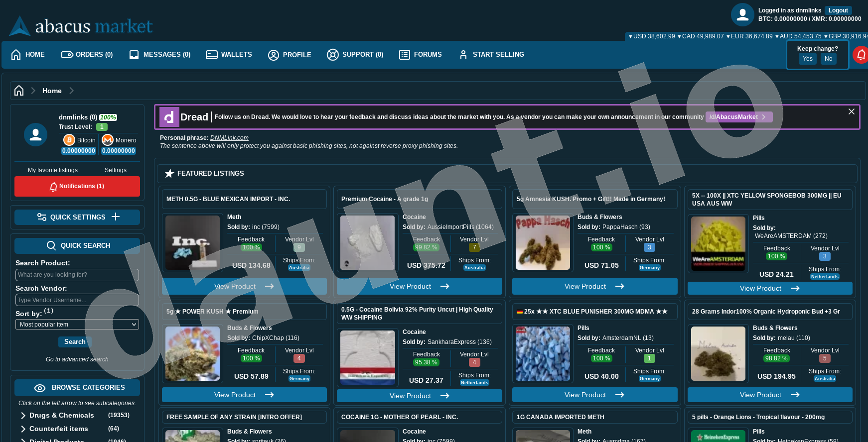The width and height of the screenshot is (868, 442).
Task: Focus the Search Vendor username field
Action: coord(77,300)
